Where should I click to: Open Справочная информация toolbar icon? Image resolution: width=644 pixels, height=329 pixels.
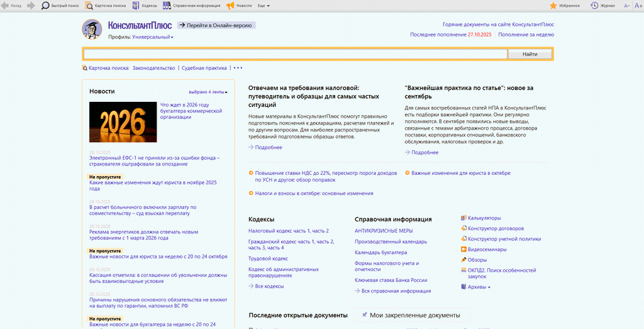point(167,6)
